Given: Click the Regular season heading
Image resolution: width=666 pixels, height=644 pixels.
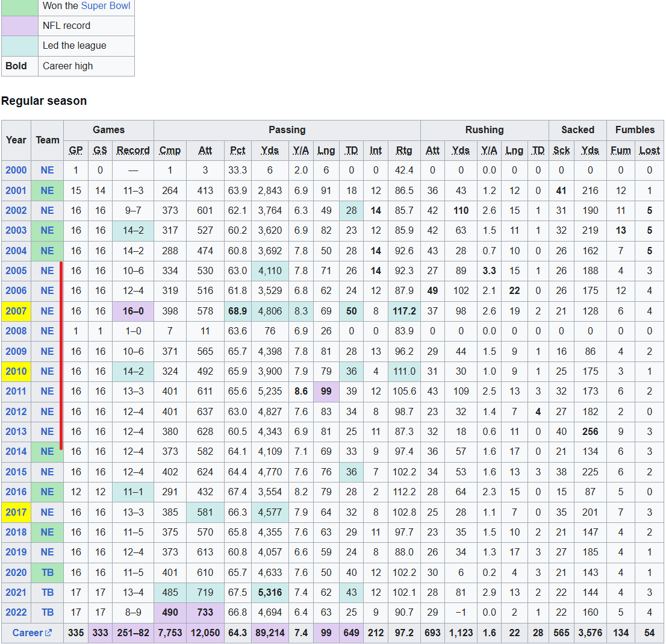Looking at the screenshot, I should point(44,101).
